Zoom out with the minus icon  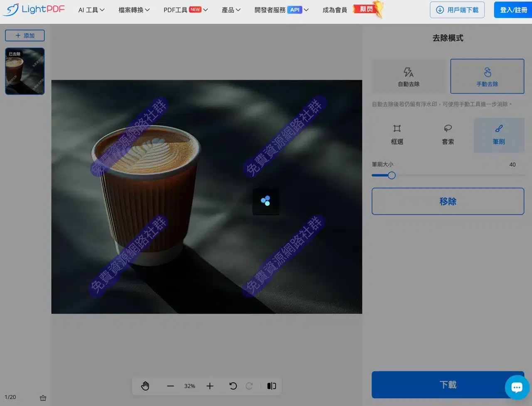point(170,386)
